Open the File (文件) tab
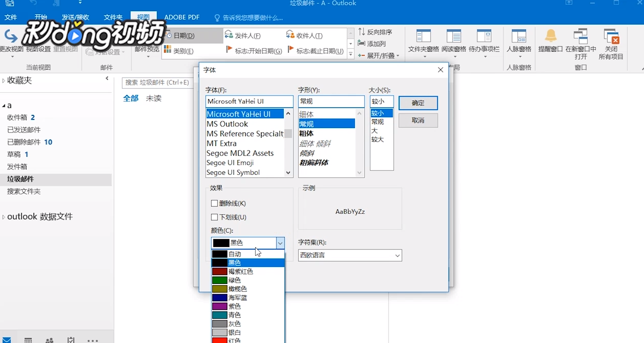The width and height of the screenshot is (644, 343). [11, 17]
